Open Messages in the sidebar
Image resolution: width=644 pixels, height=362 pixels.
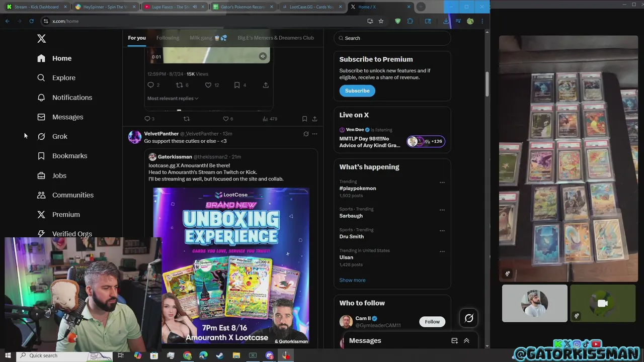(x=60, y=117)
